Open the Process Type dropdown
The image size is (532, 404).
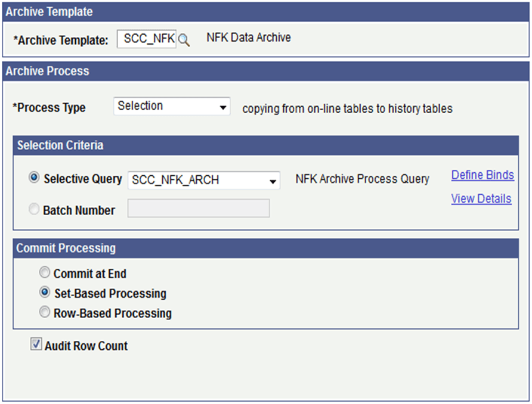click(224, 106)
